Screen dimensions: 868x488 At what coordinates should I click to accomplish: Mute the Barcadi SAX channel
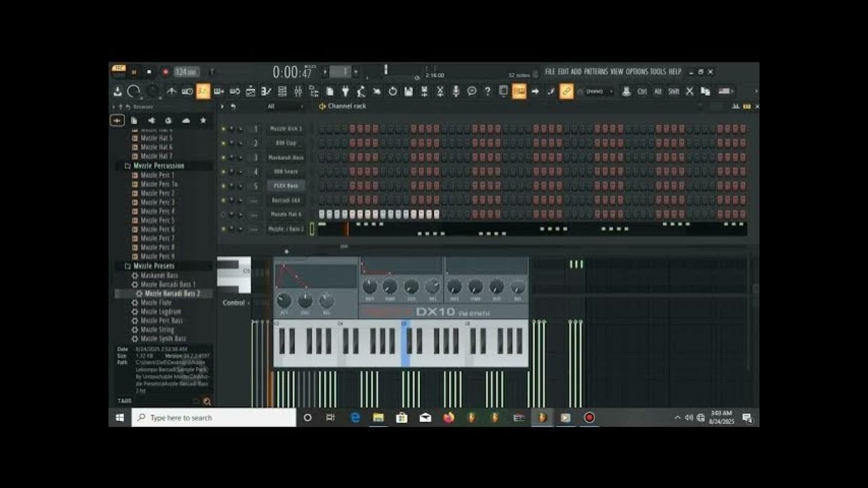coord(223,200)
